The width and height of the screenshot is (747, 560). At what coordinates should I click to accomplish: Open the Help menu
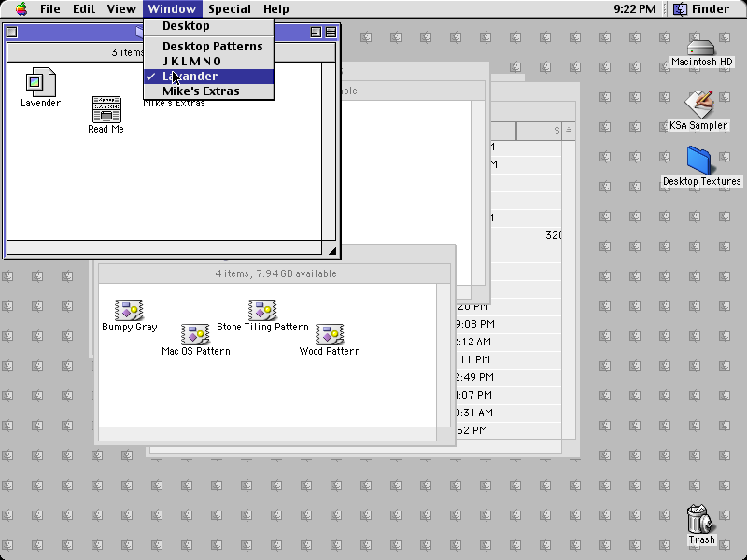pos(276,9)
